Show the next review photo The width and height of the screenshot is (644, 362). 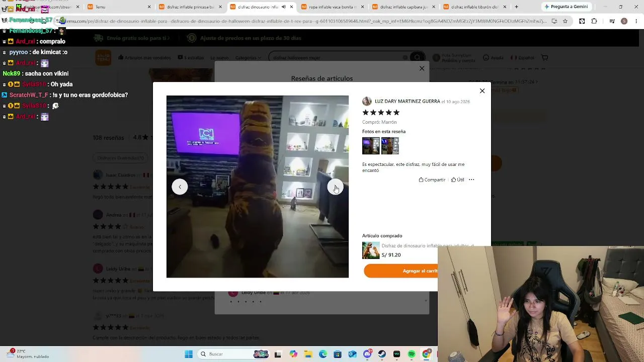pyautogui.click(x=336, y=187)
